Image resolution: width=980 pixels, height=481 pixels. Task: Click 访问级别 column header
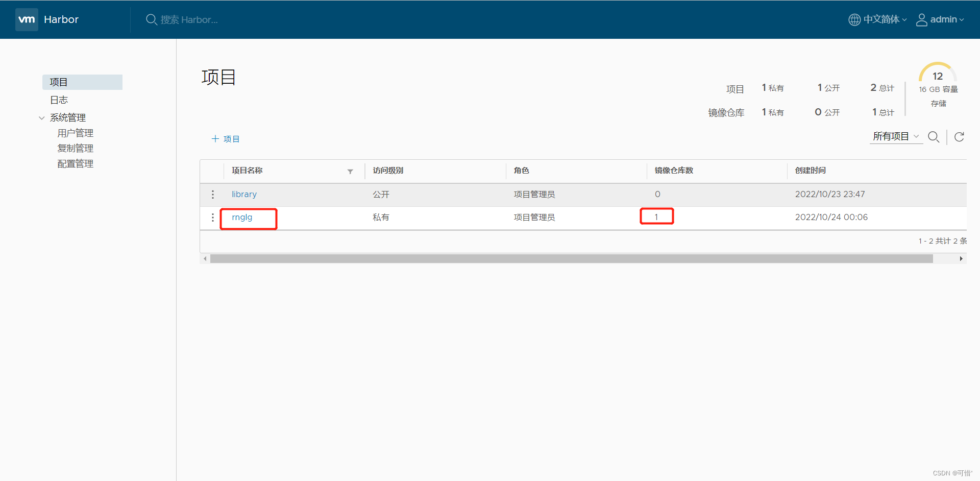(388, 171)
